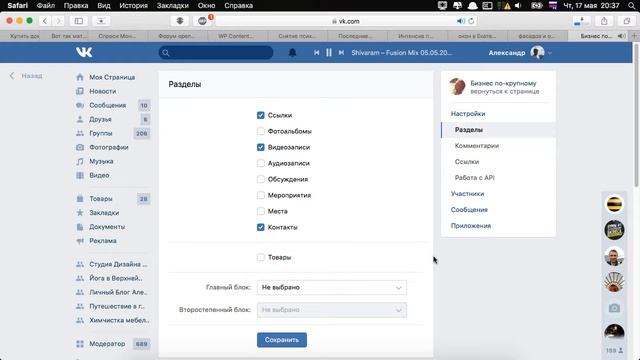
Task: Show all tabs overview button
Action: 627,21
